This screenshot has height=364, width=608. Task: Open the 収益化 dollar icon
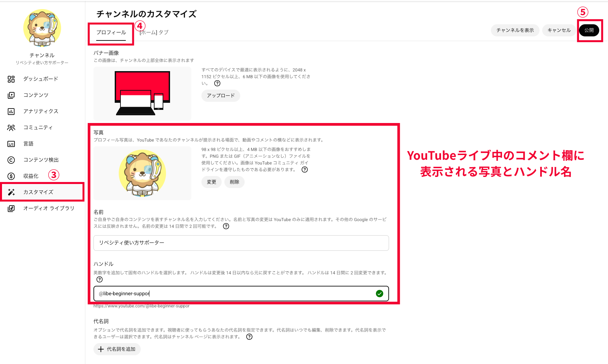(11, 176)
